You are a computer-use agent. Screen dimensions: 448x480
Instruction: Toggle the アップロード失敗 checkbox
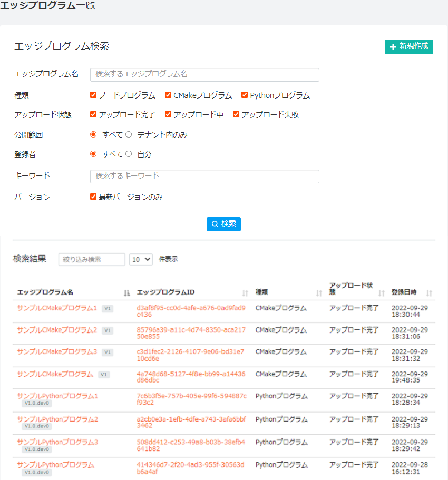236,114
